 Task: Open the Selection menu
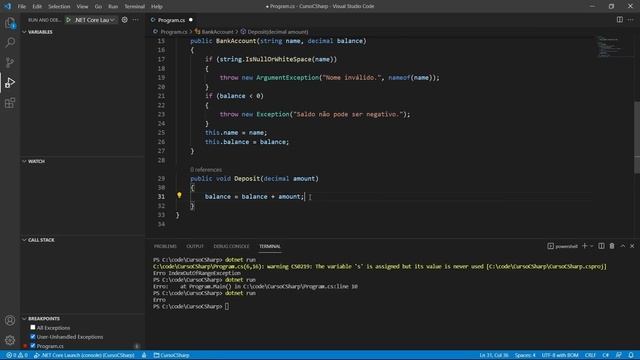pos(59,6)
